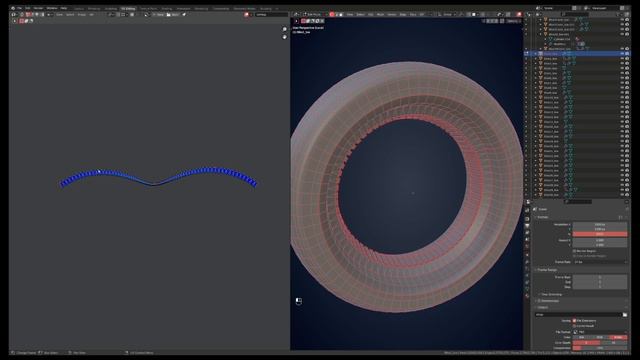
Task: Adjust the Compression slider
Action: pos(600,348)
